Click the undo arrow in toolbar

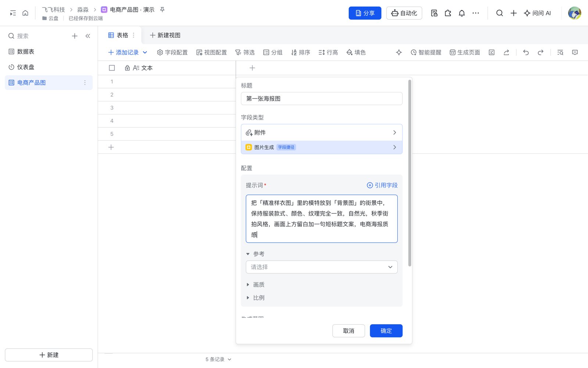[526, 53]
